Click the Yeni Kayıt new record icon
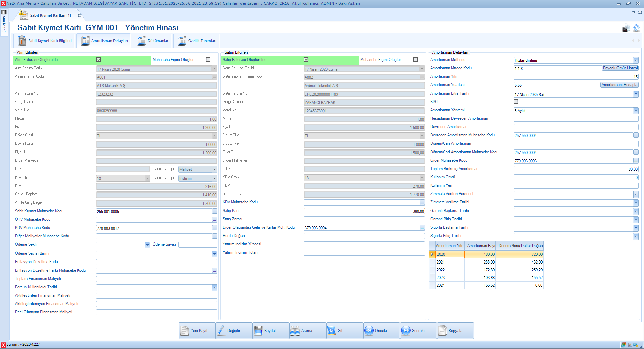Screen dimensions: 644x349 click(x=184, y=331)
